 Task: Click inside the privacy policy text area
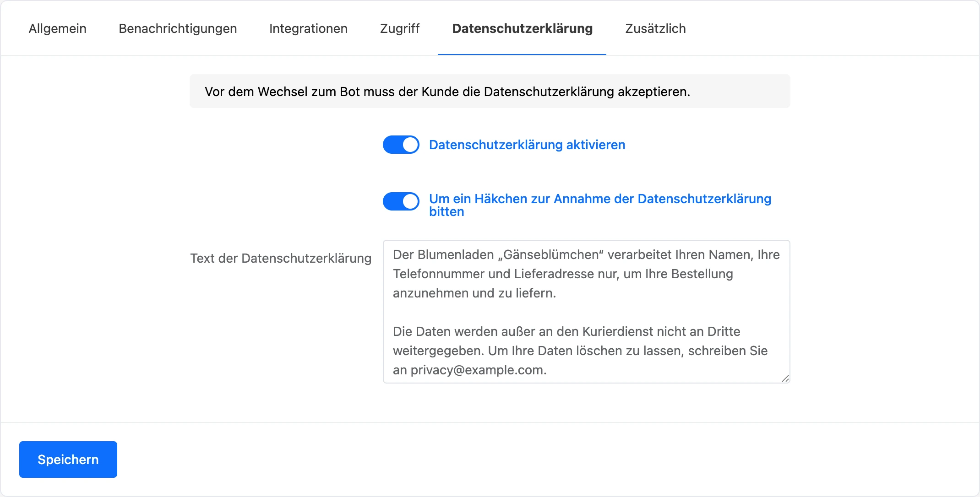pyautogui.click(x=586, y=312)
